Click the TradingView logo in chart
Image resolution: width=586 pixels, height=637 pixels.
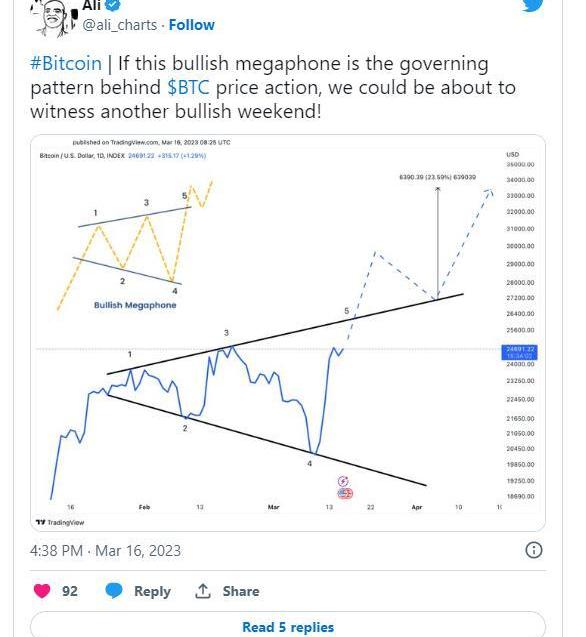point(60,522)
